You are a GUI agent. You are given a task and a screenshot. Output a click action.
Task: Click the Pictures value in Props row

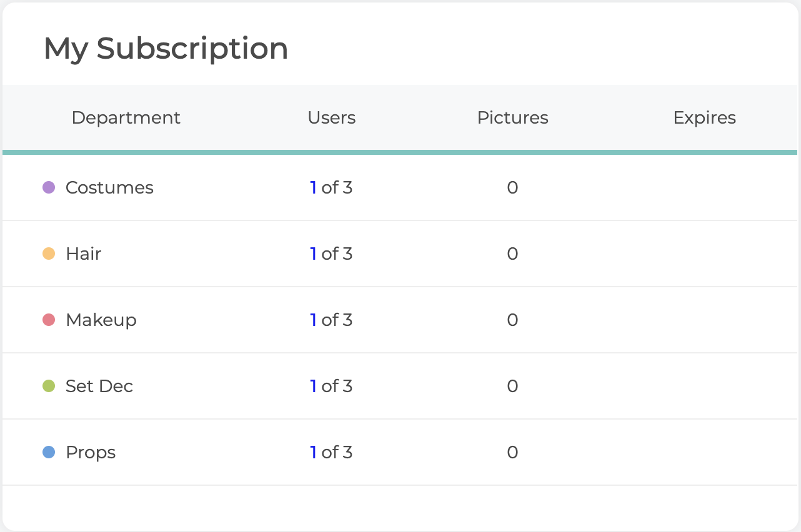[x=512, y=452]
